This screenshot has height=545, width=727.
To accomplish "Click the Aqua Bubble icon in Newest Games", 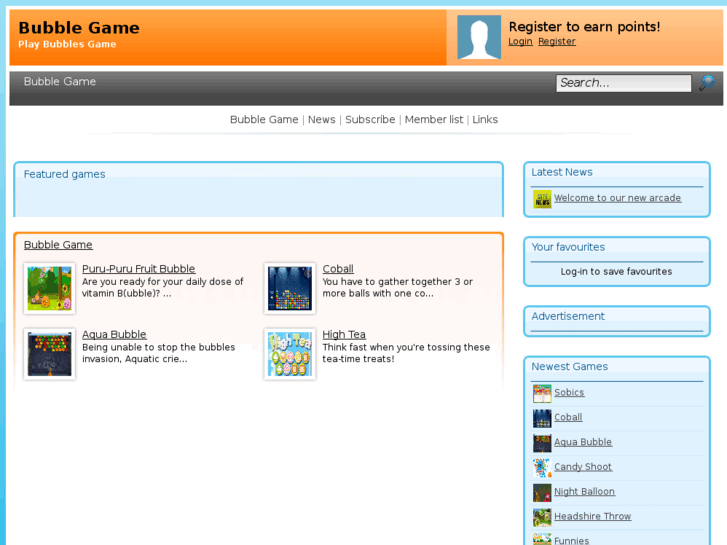I will point(542,443).
